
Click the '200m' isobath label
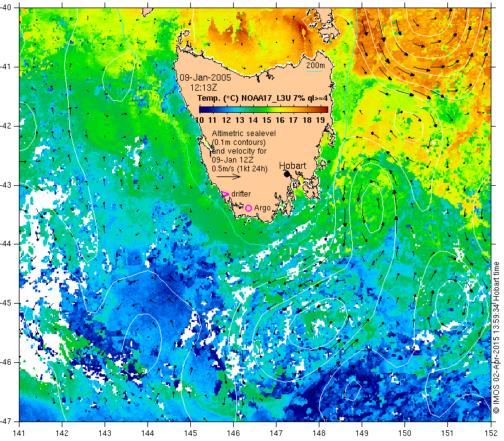[316, 66]
